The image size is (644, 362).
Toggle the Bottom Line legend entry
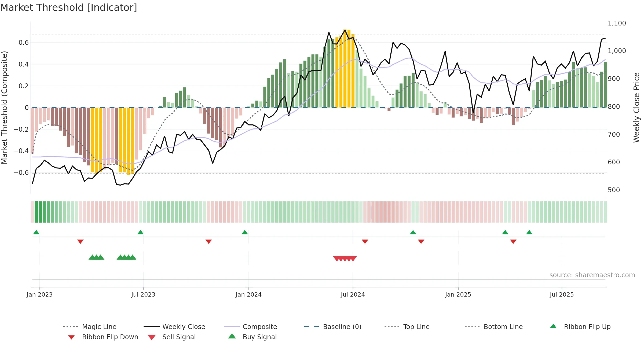(494, 327)
